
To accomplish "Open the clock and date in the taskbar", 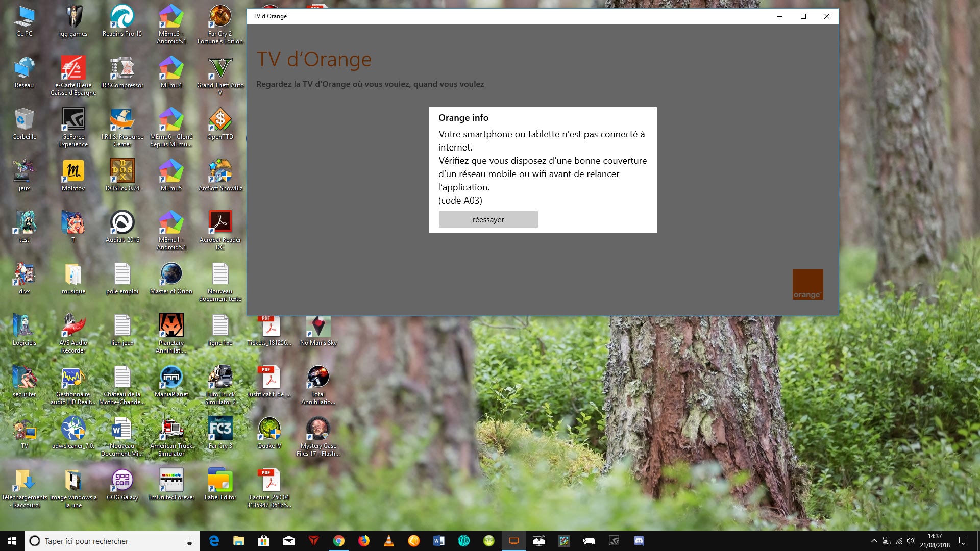I will pyautogui.click(x=935, y=541).
